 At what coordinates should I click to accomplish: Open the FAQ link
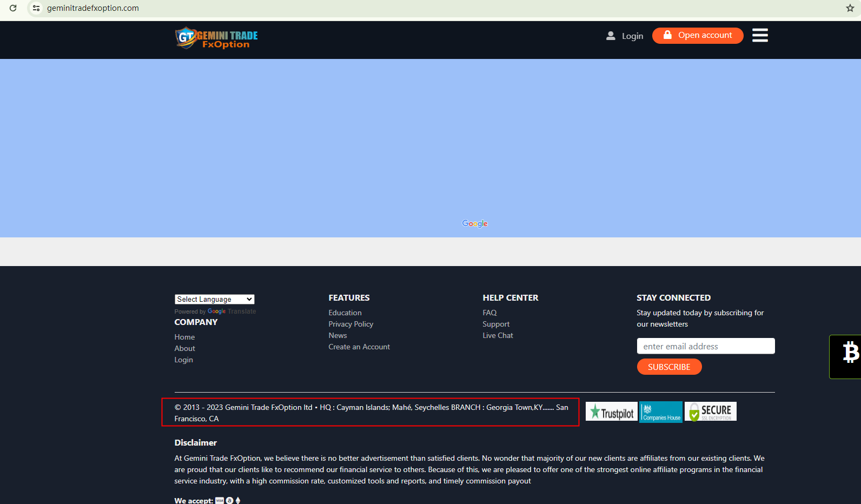(x=489, y=313)
